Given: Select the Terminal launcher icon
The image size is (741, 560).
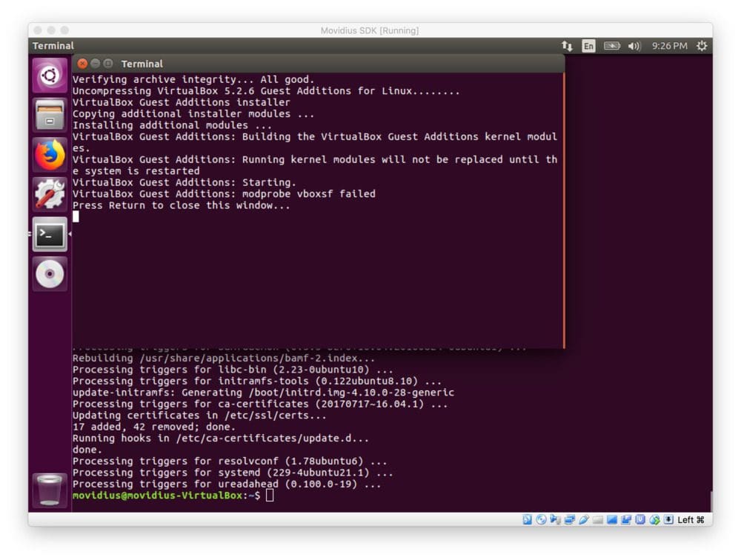Looking at the screenshot, I should (x=49, y=234).
